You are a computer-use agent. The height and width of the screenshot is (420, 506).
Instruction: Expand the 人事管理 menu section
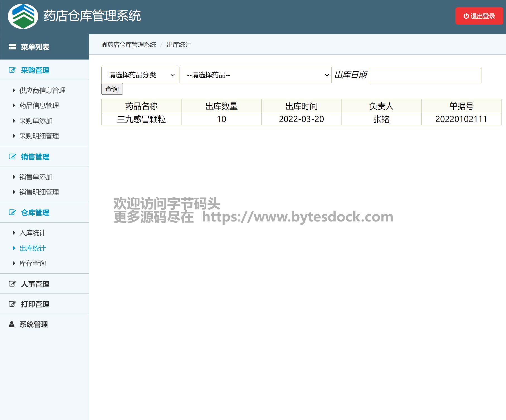35,284
